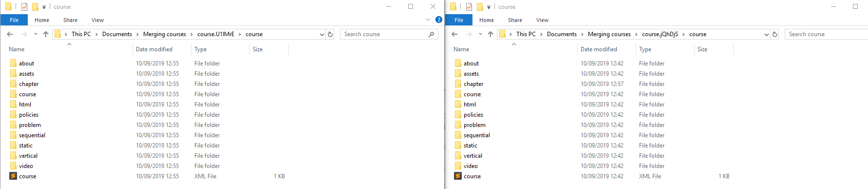Select vertical folder icon in left window

tap(13, 156)
